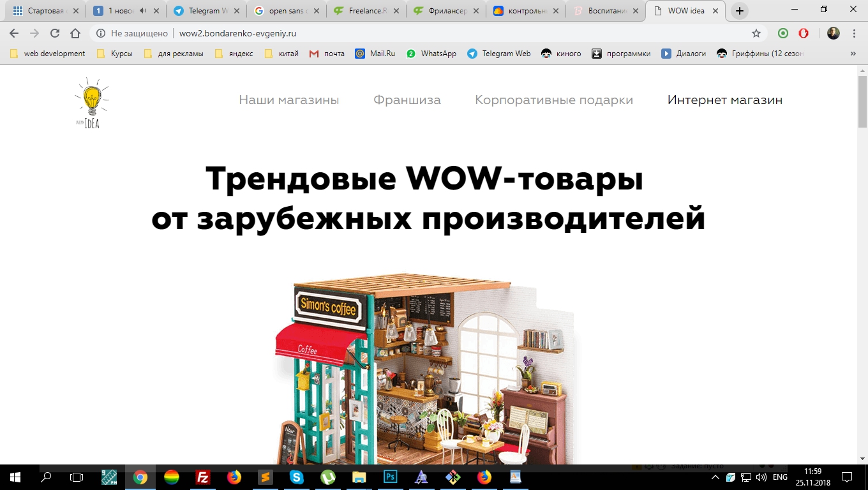Open Skype from the taskbar
The image size is (868, 490).
coord(297,477)
